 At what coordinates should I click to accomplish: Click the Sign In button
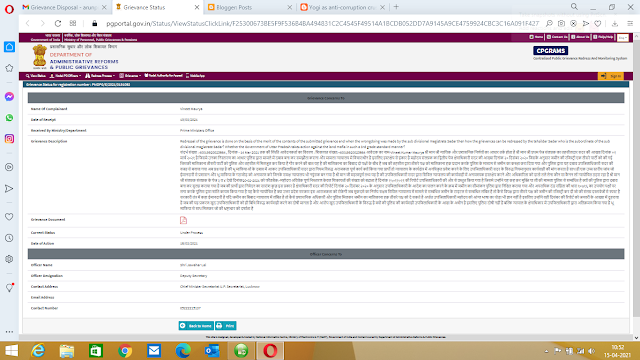click(611, 76)
